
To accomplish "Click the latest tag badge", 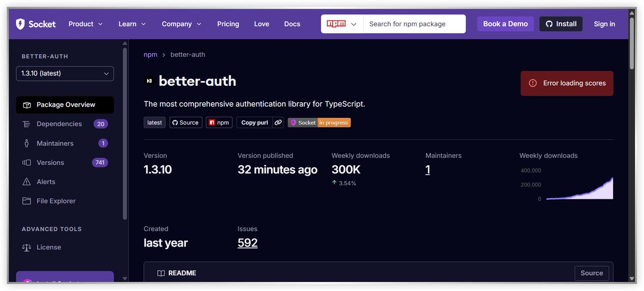I will coord(155,122).
